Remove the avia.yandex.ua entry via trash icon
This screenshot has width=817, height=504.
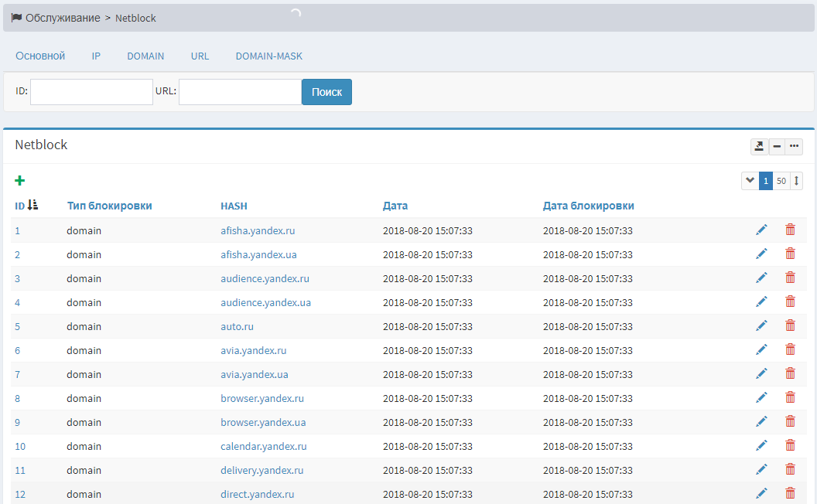790,373
